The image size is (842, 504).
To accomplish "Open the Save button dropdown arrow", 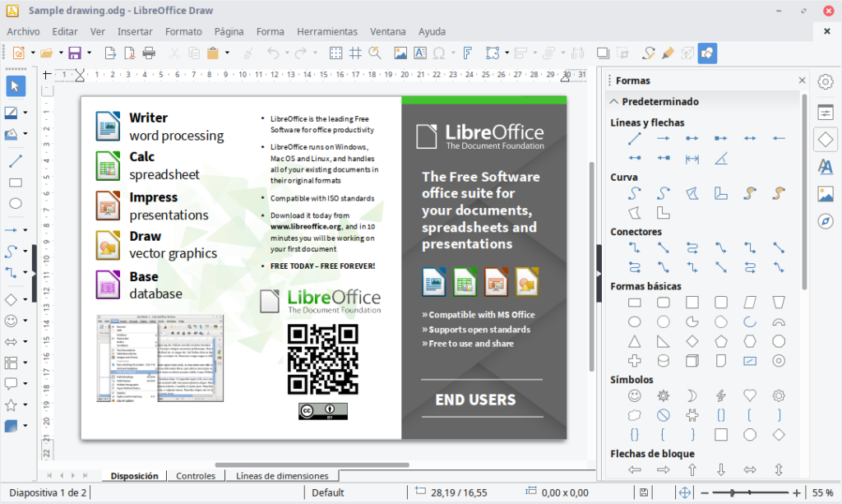I will 89,53.
